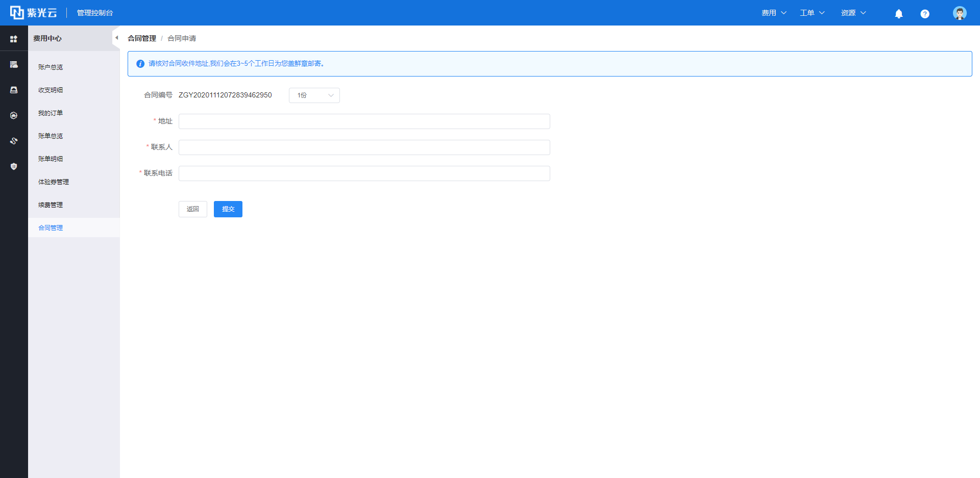
Task: Expand the 工单 top menu
Action: coord(812,13)
